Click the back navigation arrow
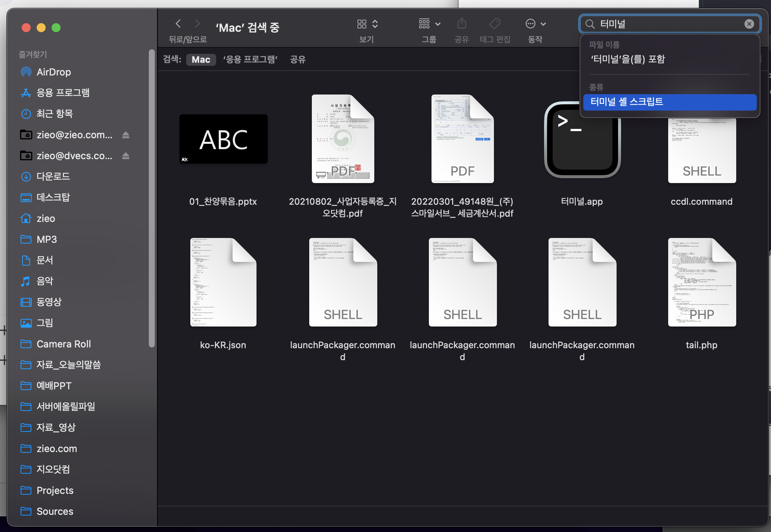The height and width of the screenshot is (532, 771). click(178, 24)
